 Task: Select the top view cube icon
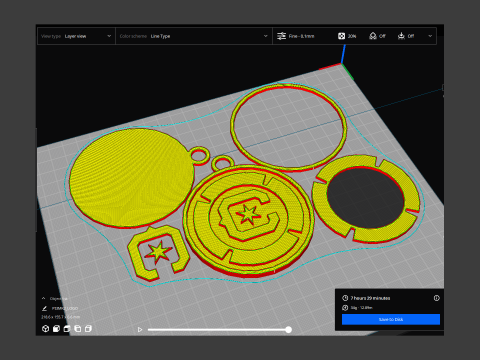pyautogui.click(x=67, y=329)
